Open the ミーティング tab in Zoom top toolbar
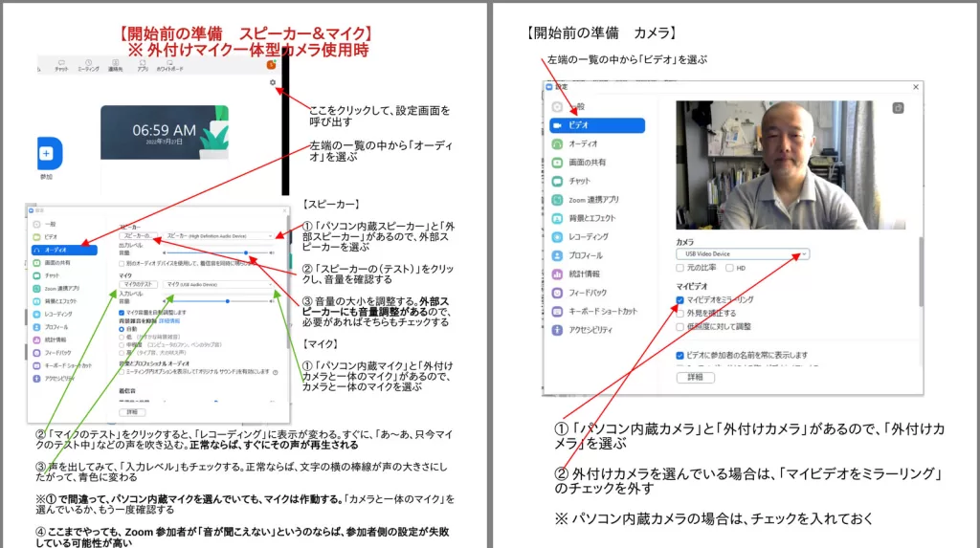The width and height of the screenshot is (980, 548). (x=88, y=66)
